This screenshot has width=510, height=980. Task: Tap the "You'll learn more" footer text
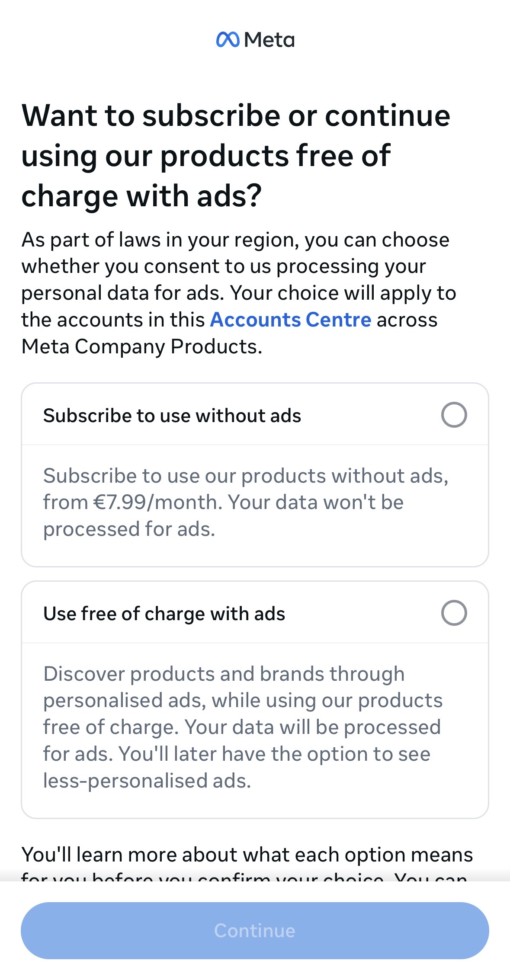pos(247,855)
